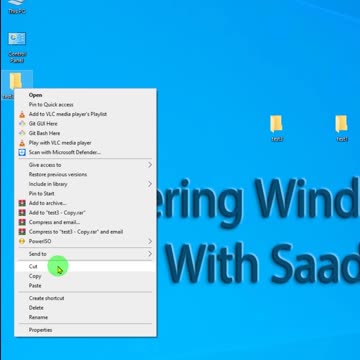Click Copy in the context menu
The width and height of the screenshot is (360, 360).
point(85,276)
